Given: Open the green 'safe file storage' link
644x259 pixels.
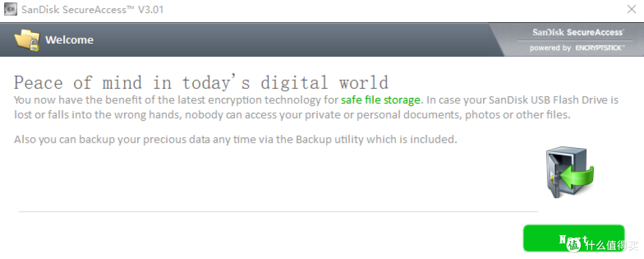Looking at the screenshot, I should 380,100.
